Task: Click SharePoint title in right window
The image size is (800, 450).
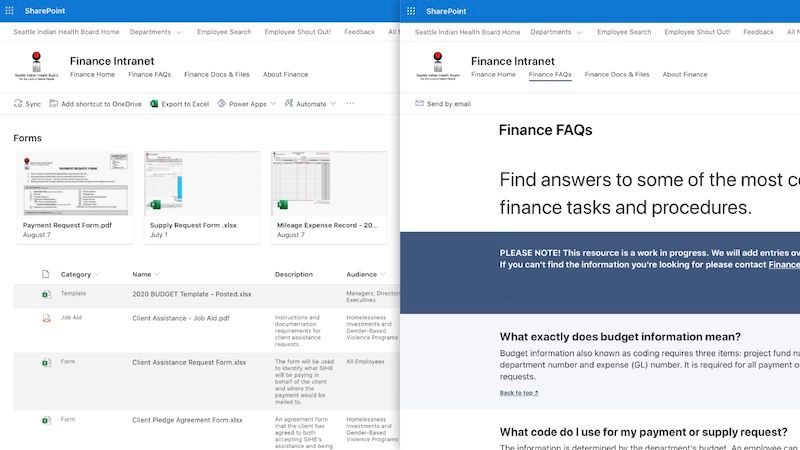Action: click(x=446, y=11)
